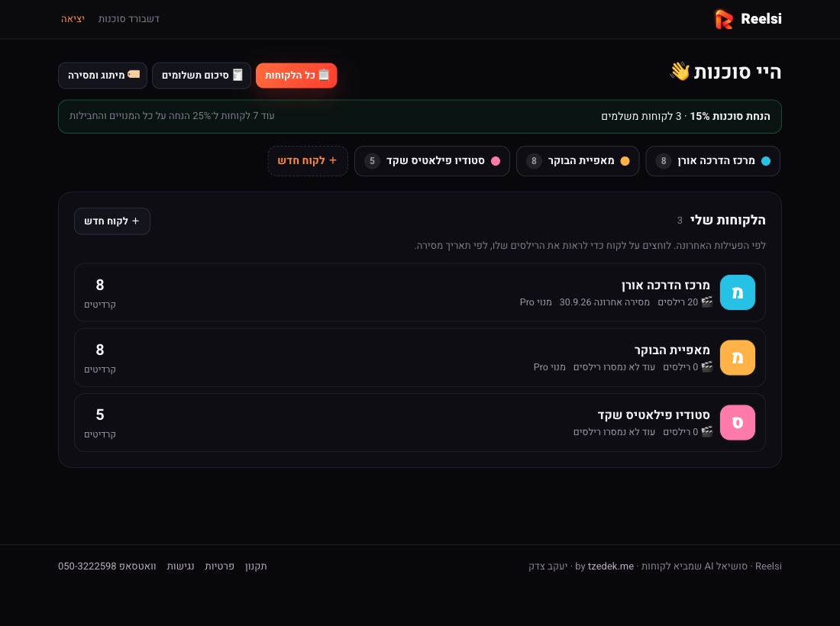Image resolution: width=840 pixels, height=626 pixels.
Task: Click the 5 קרדיטים value for סטודיו פילאטיס שקד
Action: point(99,422)
